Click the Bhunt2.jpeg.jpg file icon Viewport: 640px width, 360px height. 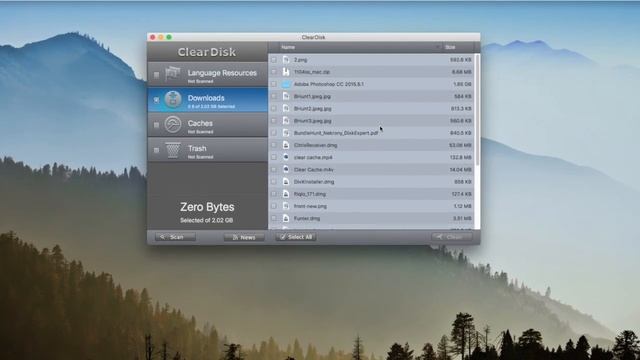click(286, 109)
